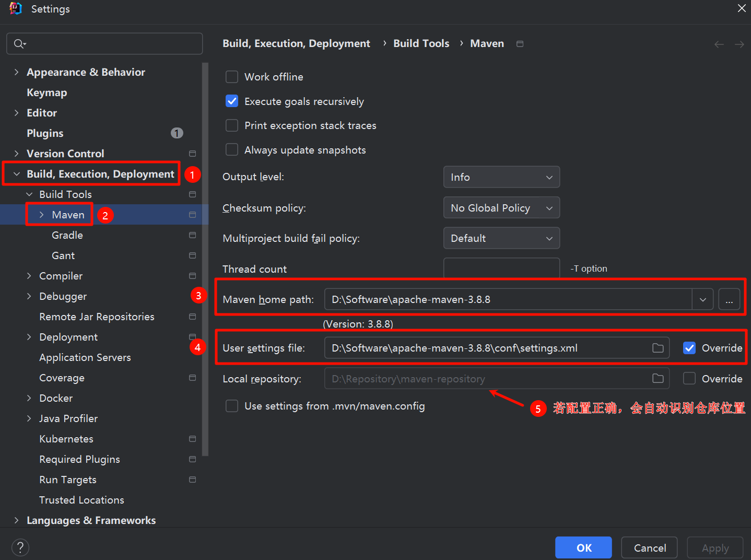Screen dimensions: 751x560
Task: Uncheck Override for User settings file
Action: pyautogui.click(x=689, y=348)
